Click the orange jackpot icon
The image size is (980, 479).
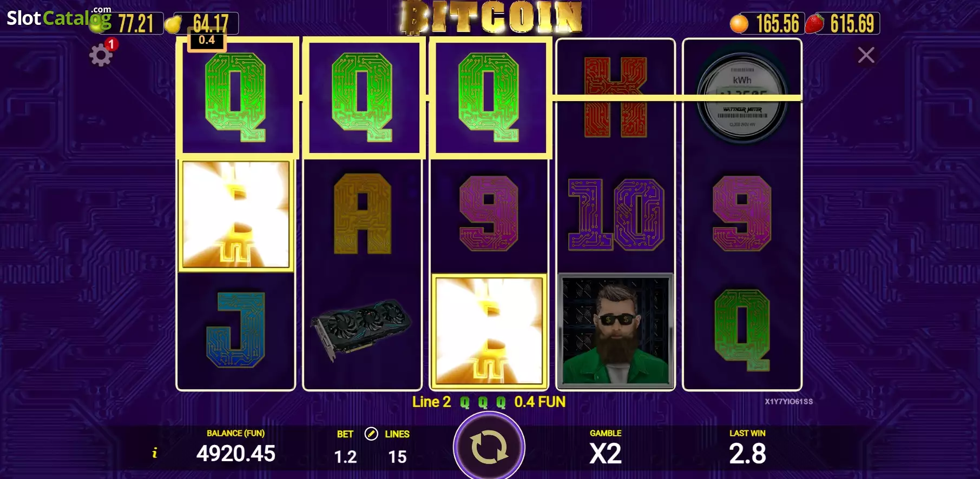click(739, 24)
